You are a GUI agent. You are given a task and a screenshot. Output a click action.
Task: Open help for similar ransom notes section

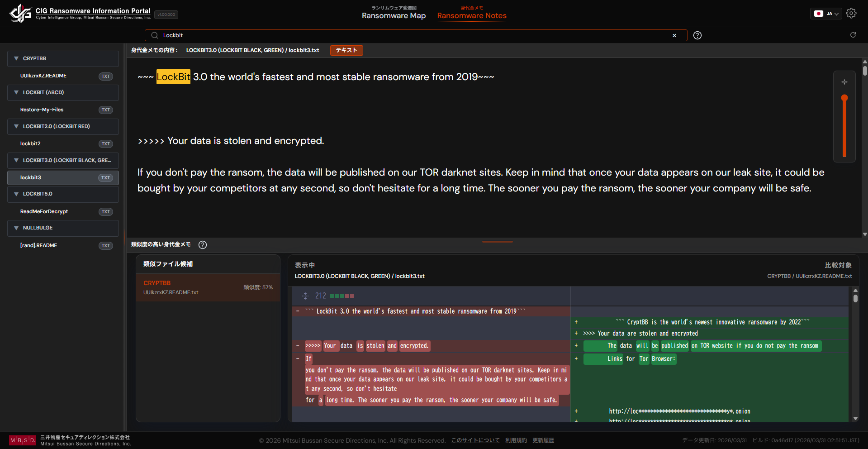203,245
